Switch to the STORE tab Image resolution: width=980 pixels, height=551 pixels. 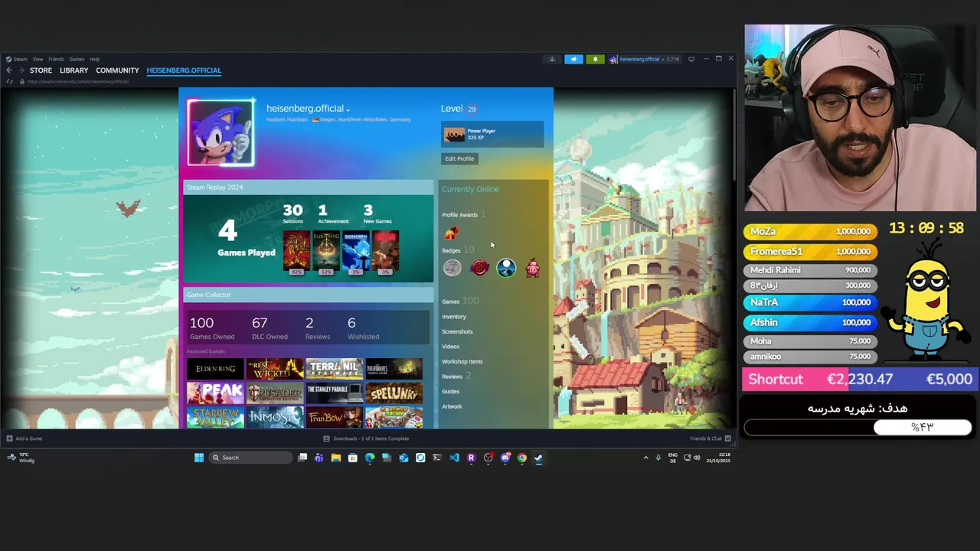click(x=41, y=70)
